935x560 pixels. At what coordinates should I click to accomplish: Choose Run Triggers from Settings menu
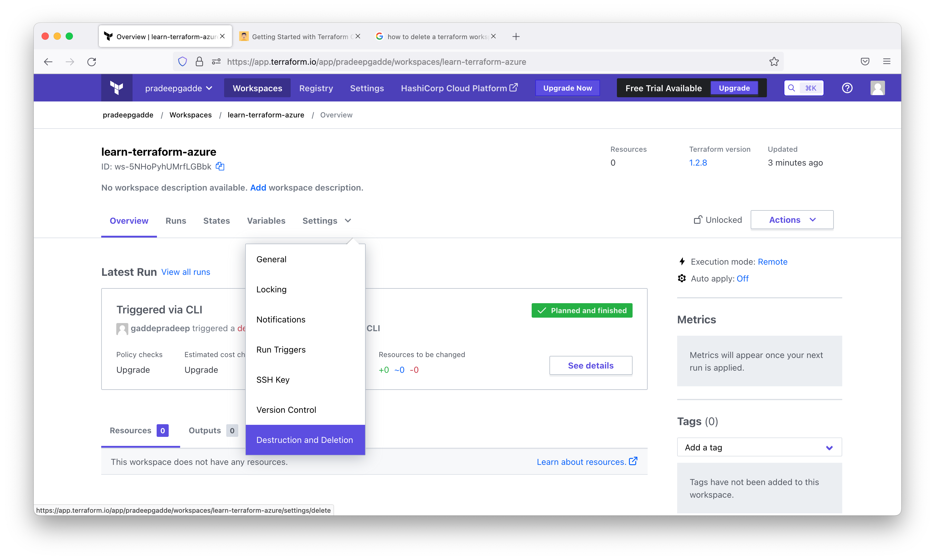[305, 350]
